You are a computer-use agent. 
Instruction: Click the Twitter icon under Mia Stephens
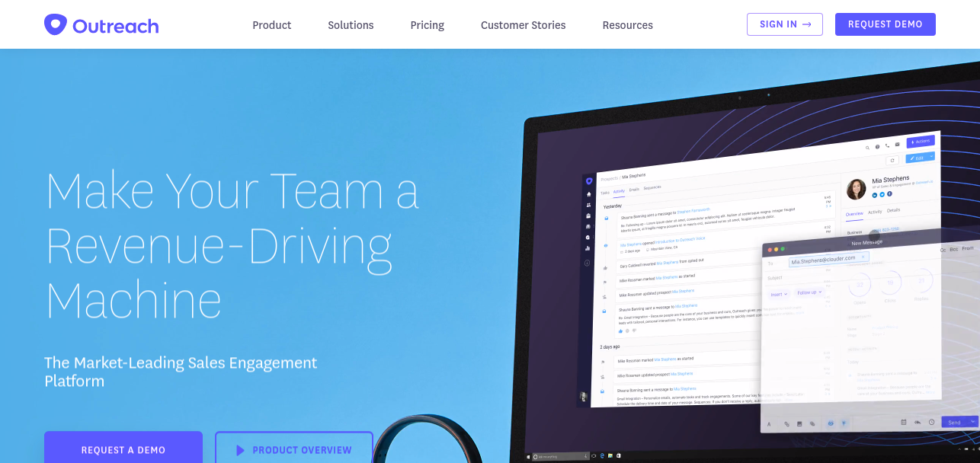pos(882,195)
